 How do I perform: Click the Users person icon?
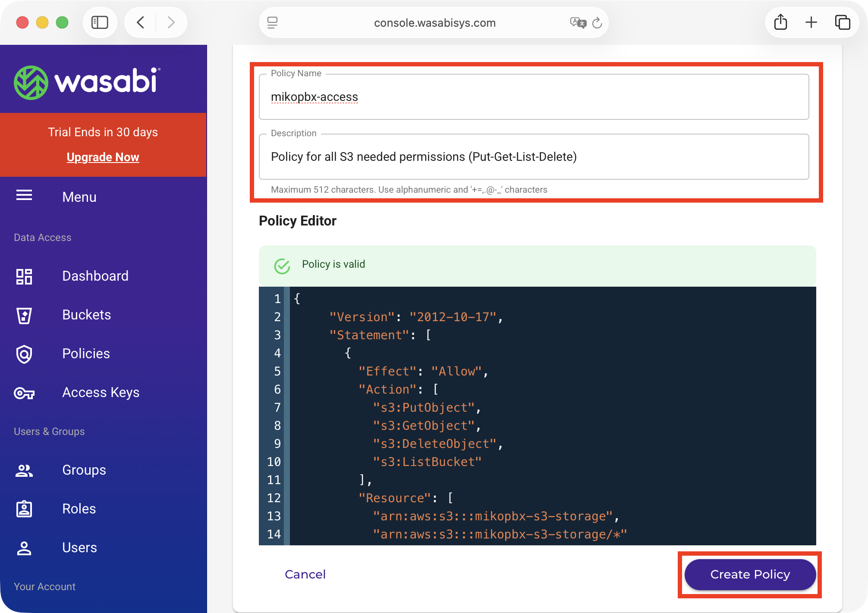point(24,548)
